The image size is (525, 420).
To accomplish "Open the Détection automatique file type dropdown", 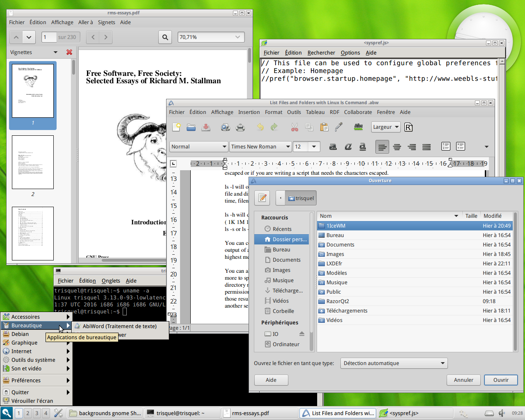I will tap(394, 363).
